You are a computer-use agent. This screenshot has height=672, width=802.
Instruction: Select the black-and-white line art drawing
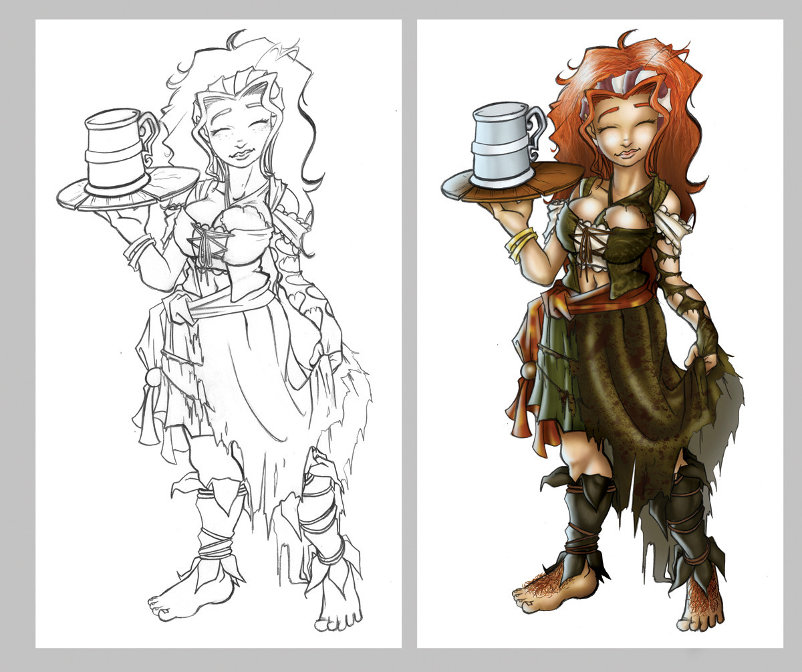(219, 334)
